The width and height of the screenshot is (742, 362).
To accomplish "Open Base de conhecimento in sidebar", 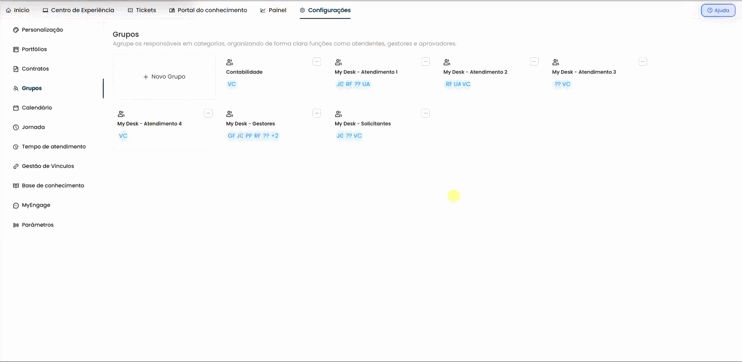I will [48, 185].
